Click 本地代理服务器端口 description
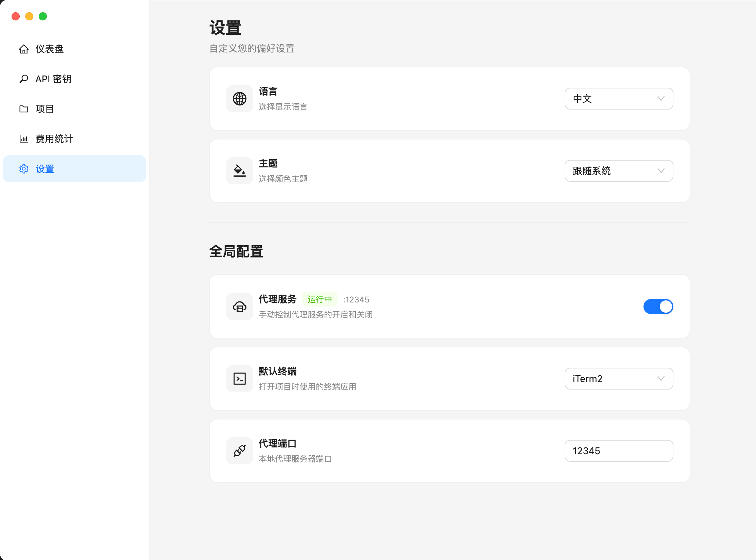The image size is (756, 560). point(295,459)
